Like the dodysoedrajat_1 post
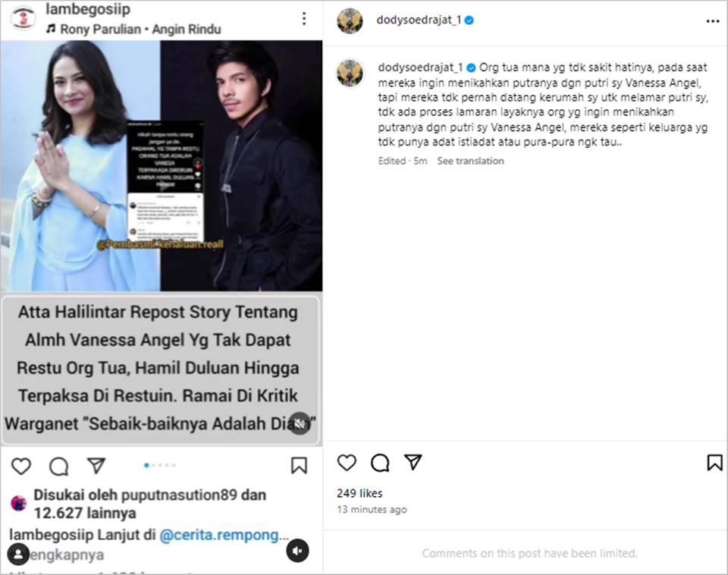This screenshot has width=728, height=575. 347,463
